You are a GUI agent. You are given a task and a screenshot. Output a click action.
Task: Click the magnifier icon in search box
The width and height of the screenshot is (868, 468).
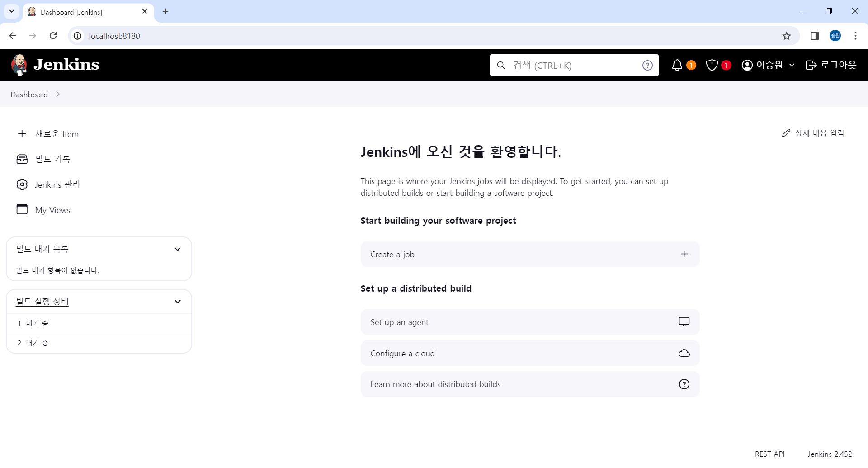pyautogui.click(x=501, y=65)
